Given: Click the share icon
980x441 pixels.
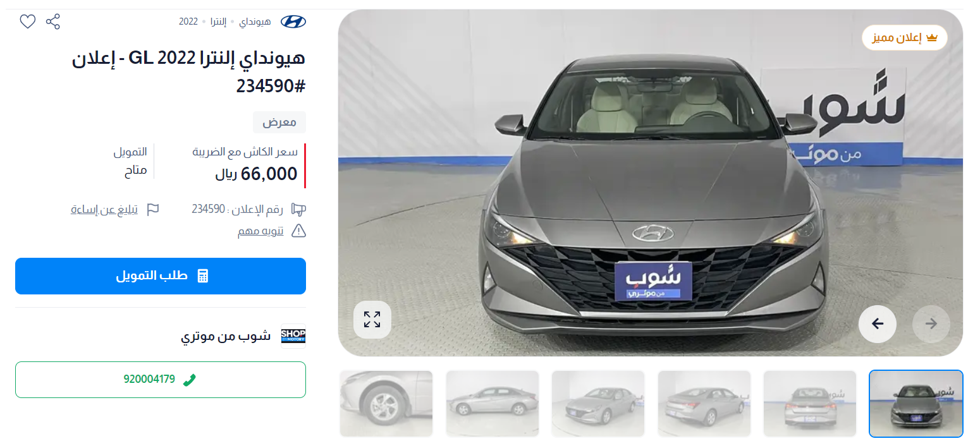Looking at the screenshot, I should pyautogui.click(x=53, y=22).
